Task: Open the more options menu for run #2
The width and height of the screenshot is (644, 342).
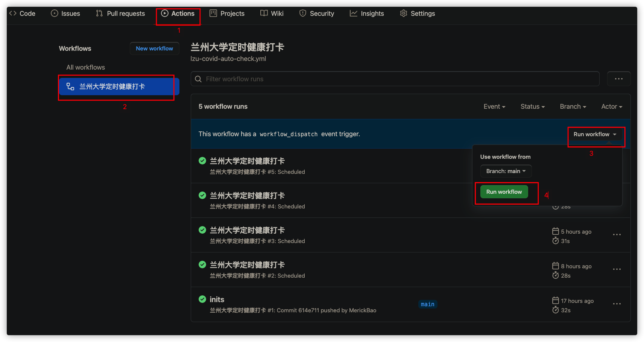Action: [617, 269]
